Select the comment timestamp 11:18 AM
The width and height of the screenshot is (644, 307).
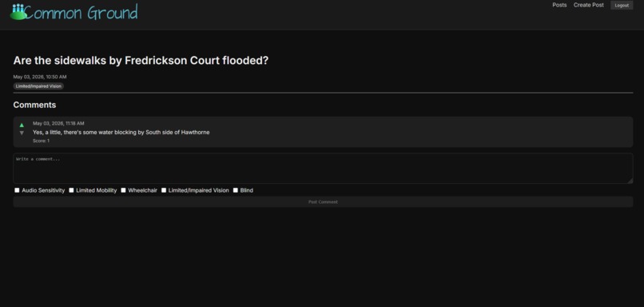coord(58,123)
